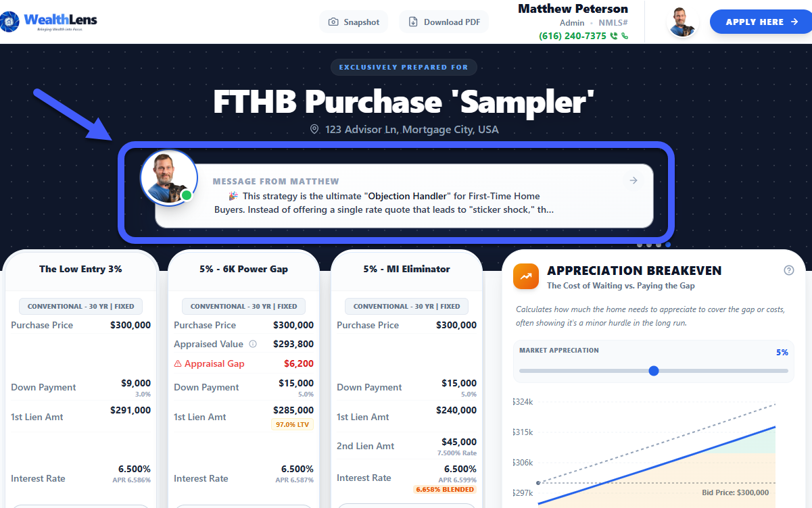Image resolution: width=812 pixels, height=508 pixels.
Task: Click the arrow icon in APPLY HERE
Action: 794,22
